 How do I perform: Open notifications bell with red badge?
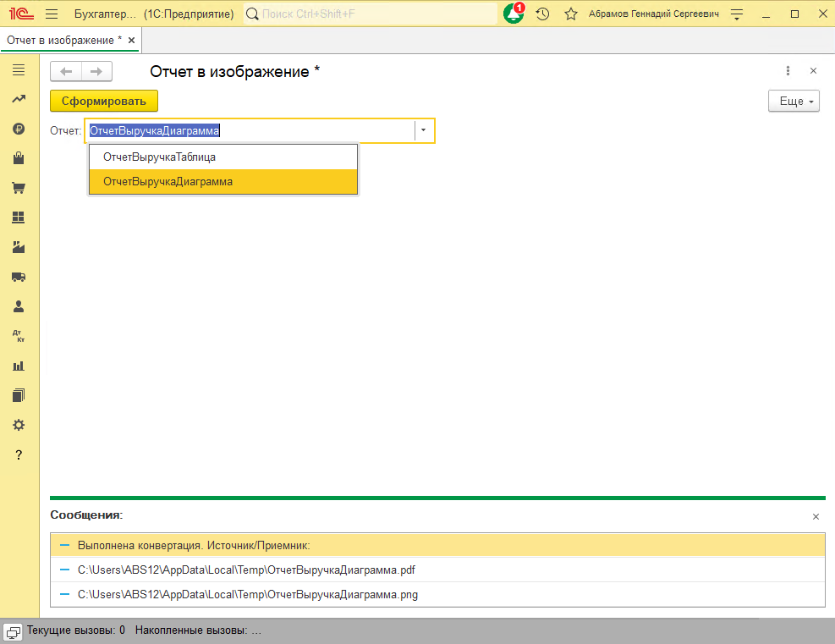click(514, 14)
